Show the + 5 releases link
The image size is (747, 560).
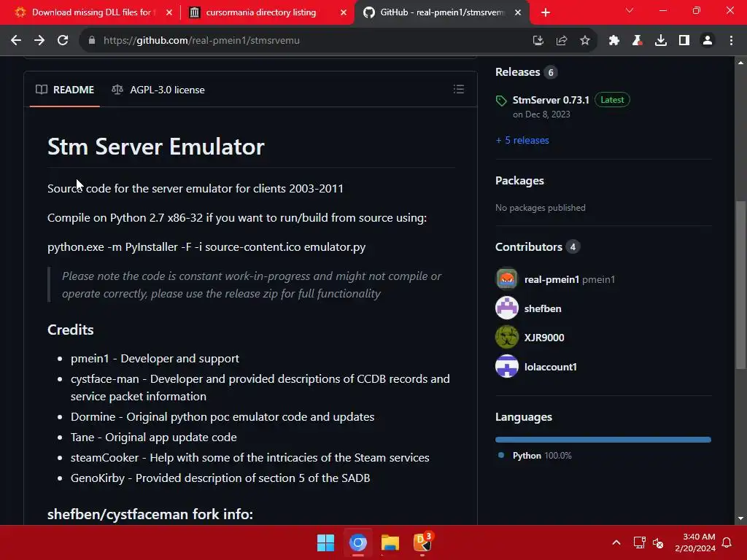point(522,140)
